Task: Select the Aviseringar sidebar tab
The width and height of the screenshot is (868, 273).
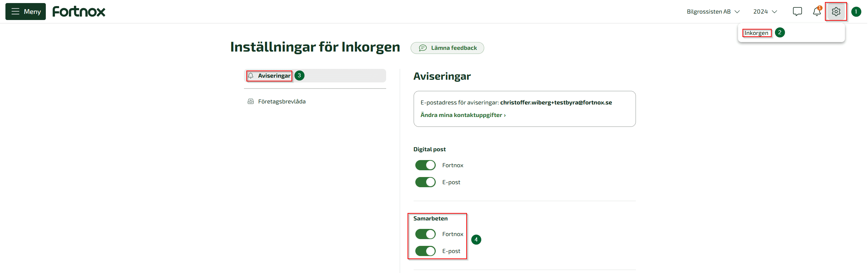Action: pyautogui.click(x=315, y=76)
